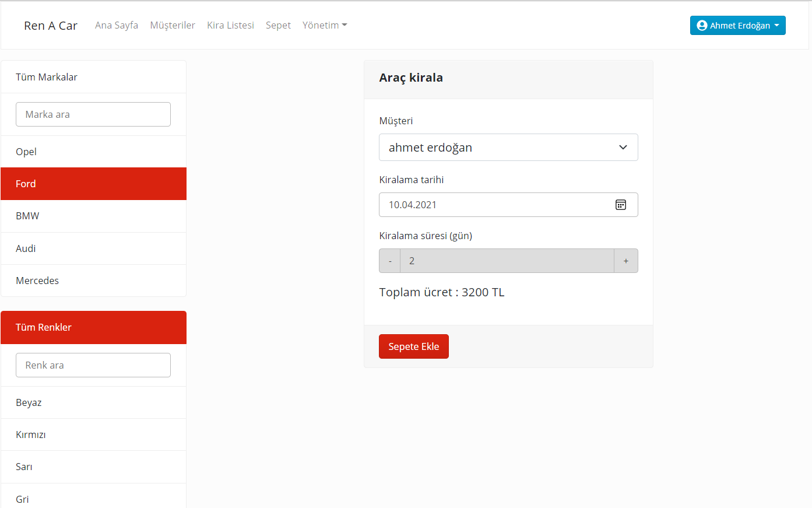This screenshot has width=812, height=508.
Task: Go to Ana Sayfa
Action: 116,25
